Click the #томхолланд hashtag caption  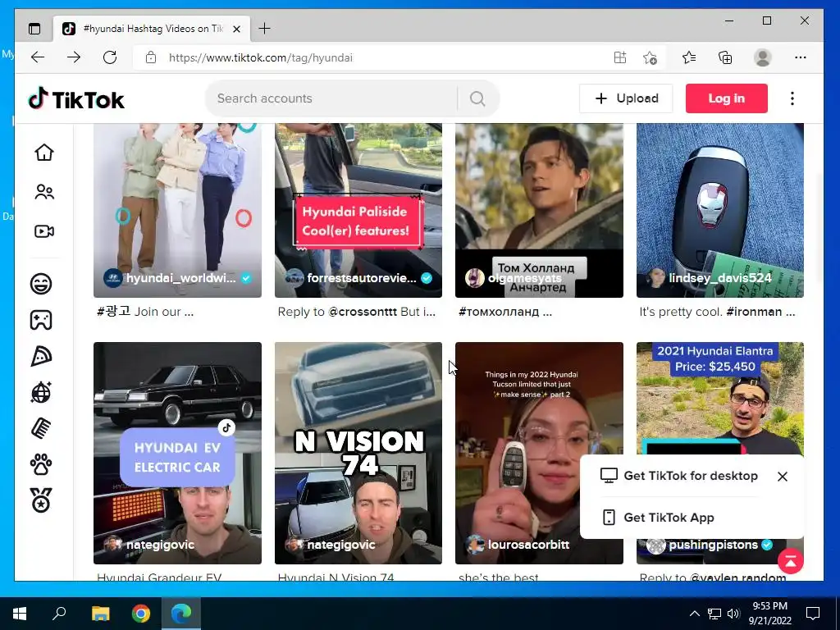499,312
